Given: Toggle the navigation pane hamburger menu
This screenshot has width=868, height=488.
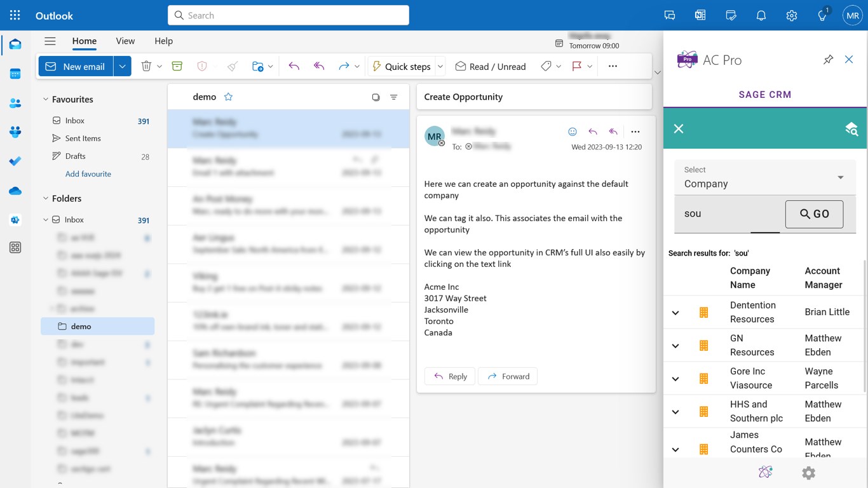Looking at the screenshot, I should [x=50, y=41].
